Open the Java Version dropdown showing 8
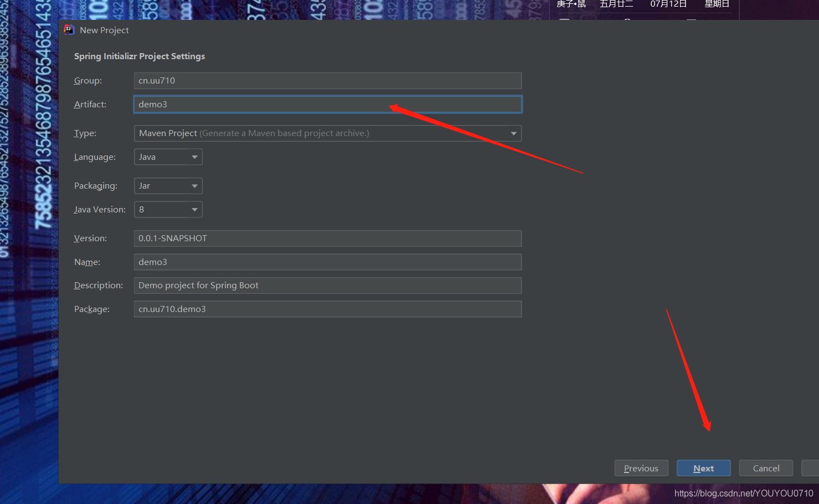 point(168,210)
